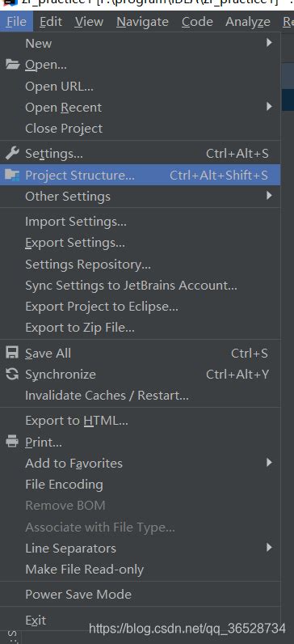Toggle Power Save Mode
The image size is (294, 644).
pyautogui.click(x=141, y=595)
